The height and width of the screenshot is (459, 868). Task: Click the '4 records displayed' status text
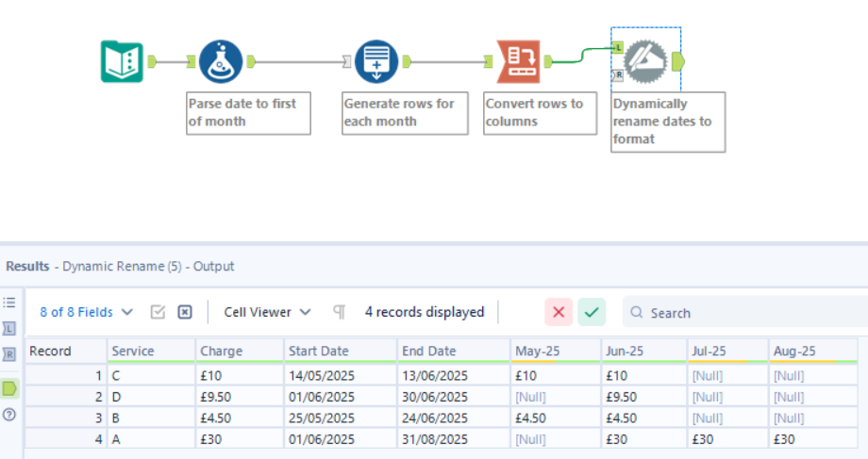pos(425,312)
